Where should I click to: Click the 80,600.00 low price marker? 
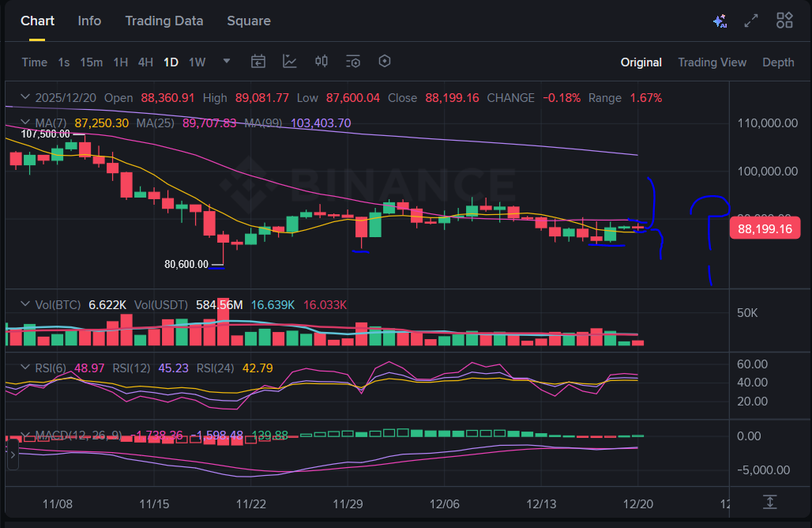click(x=186, y=264)
